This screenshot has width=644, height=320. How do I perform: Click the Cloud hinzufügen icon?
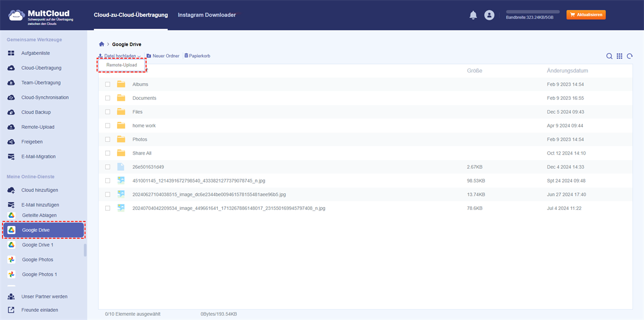coord(11,190)
